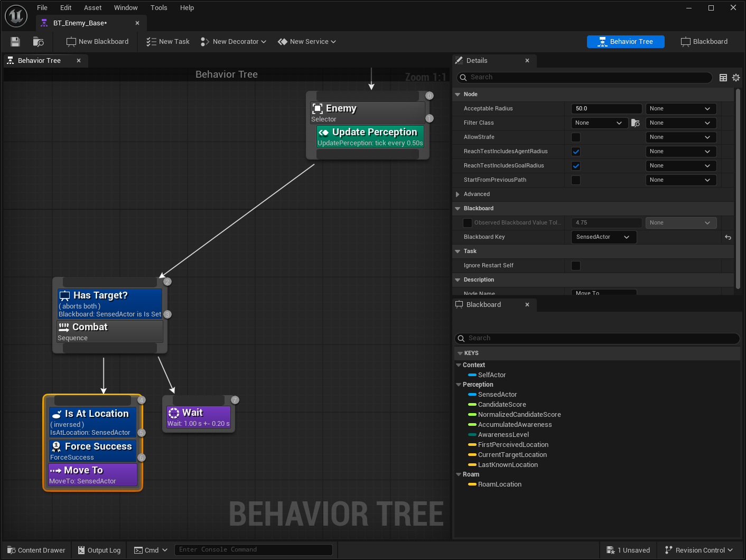Image resolution: width=746 pixels, height=560 pixels.
Task: Create a New Task
Action: [x=167, y=41]
